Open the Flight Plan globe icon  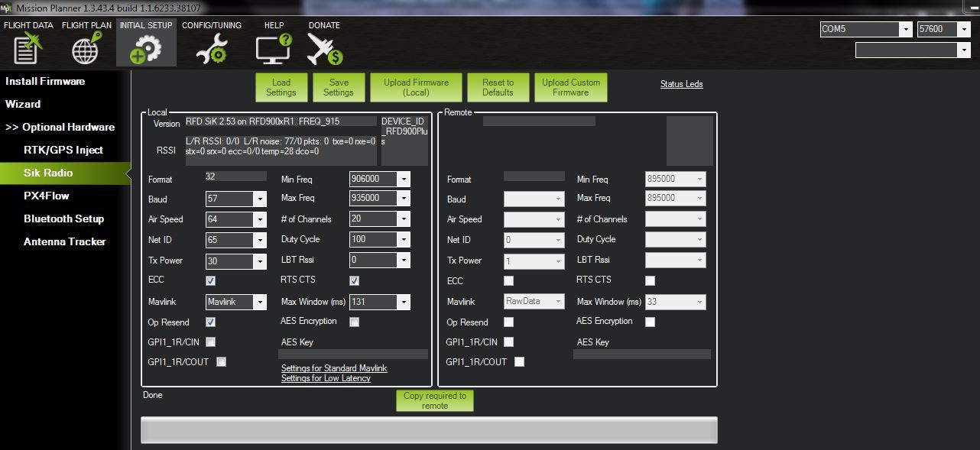click(86, 49)
